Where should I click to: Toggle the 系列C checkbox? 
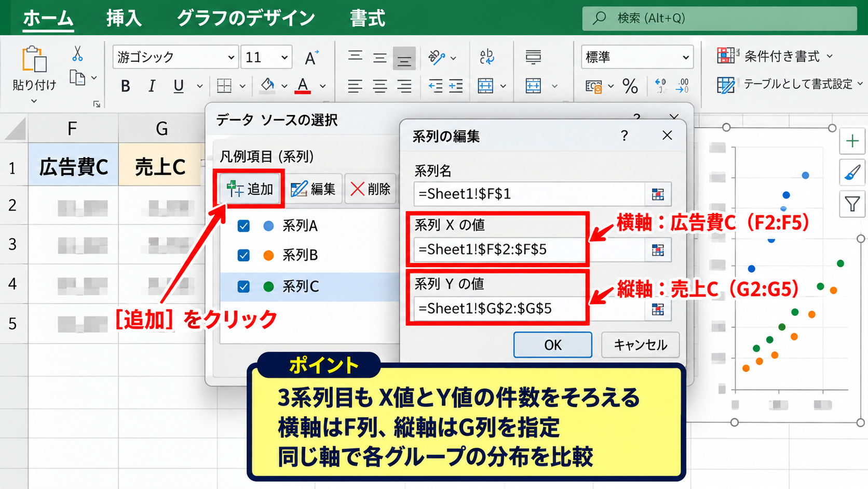[243, 287]
